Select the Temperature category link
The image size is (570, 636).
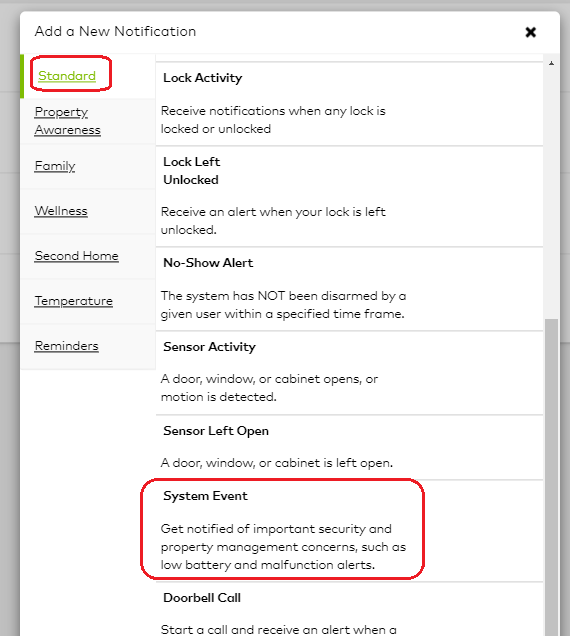point(73,301)
